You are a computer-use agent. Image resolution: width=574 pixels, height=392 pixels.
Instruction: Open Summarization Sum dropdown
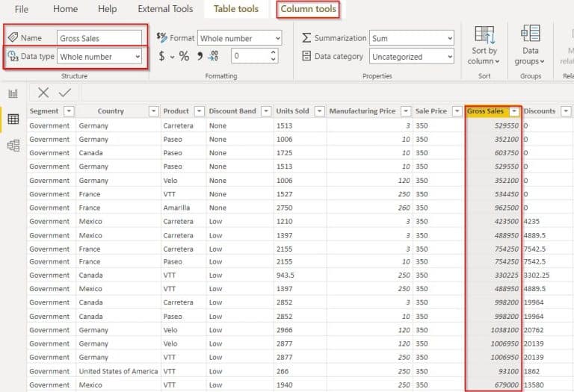(412, 38)
